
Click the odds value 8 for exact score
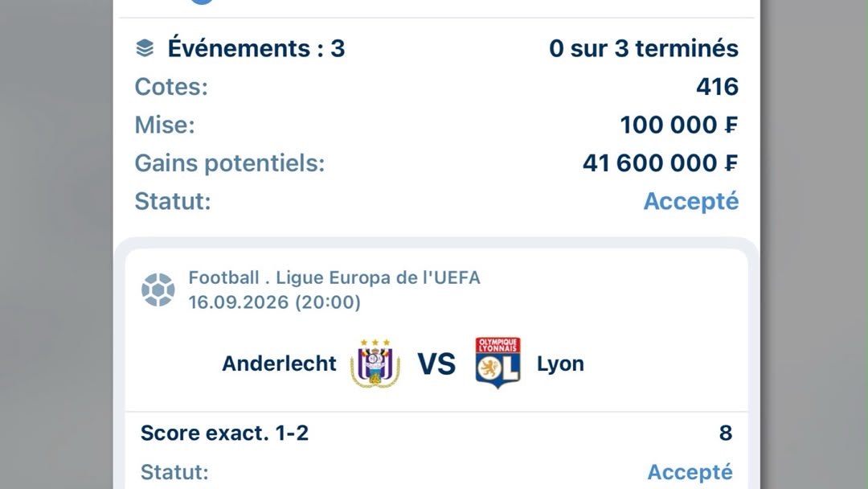tap(726, 433)
